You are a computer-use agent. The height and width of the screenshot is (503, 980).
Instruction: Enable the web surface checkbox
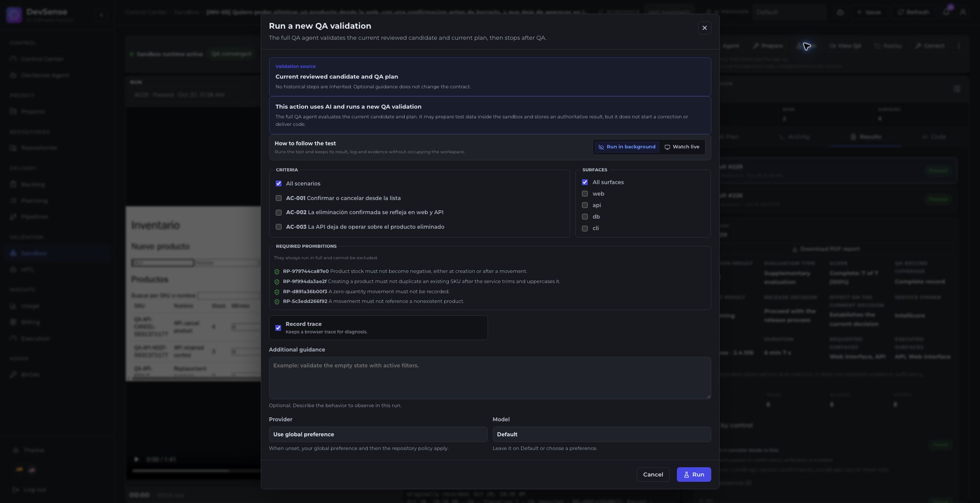(585, 194)
